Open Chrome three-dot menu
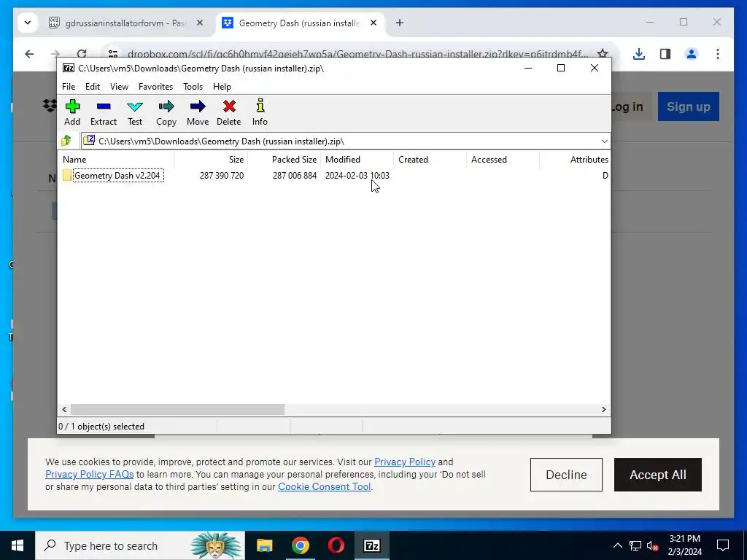This screenshot has width=747, height=560. click(718, 54)
